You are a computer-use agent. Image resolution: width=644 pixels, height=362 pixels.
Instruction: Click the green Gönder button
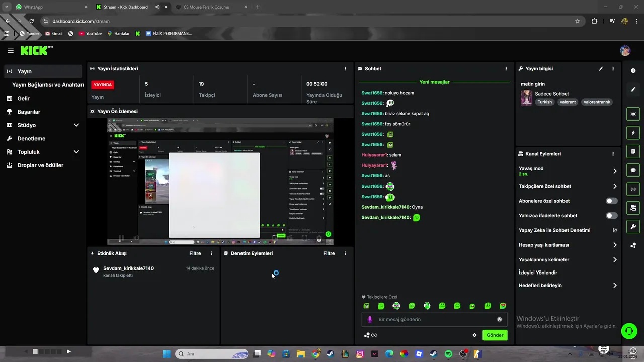(495, 335)
